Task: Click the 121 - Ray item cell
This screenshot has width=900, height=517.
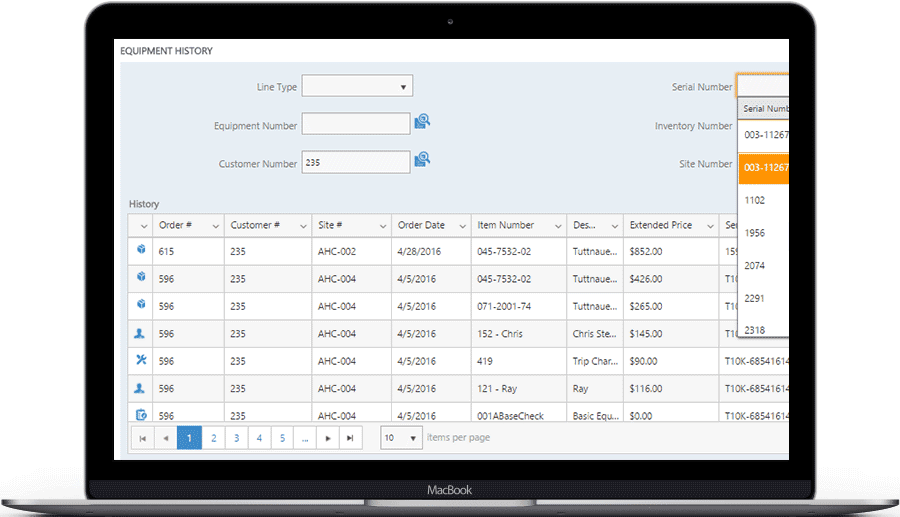Action: click(519, 388)
